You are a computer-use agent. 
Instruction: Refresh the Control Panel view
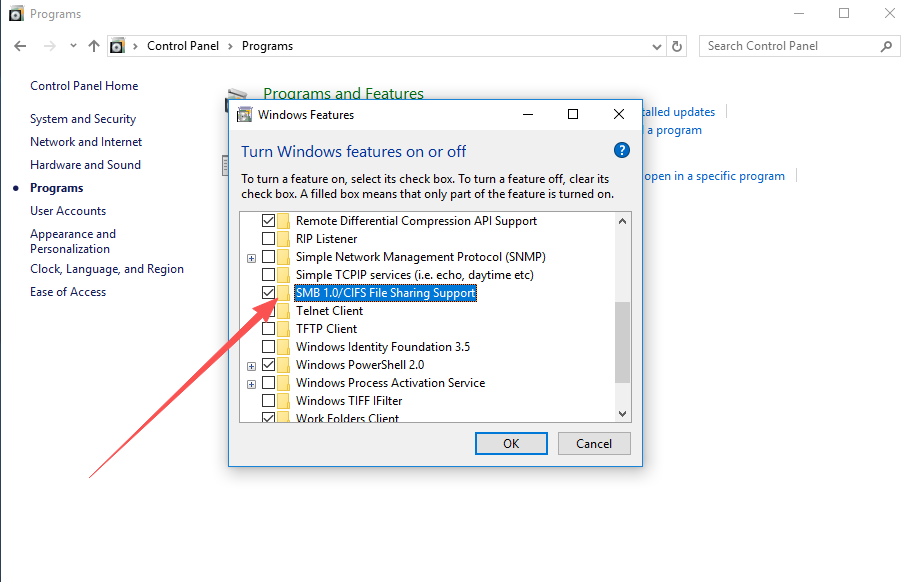(x=677, y=46)
